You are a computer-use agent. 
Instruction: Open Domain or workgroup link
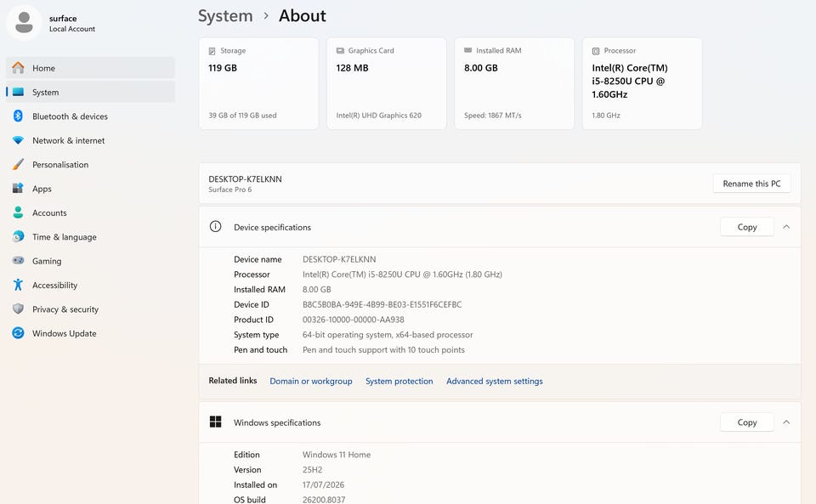click(311, 381)
